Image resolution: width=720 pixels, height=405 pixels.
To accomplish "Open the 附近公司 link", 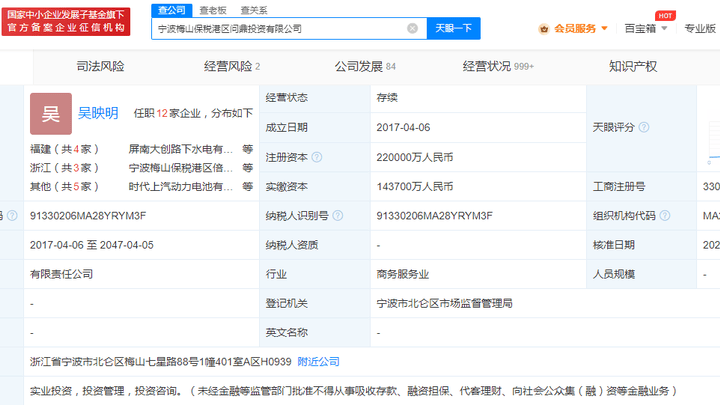I will point(318,362).
